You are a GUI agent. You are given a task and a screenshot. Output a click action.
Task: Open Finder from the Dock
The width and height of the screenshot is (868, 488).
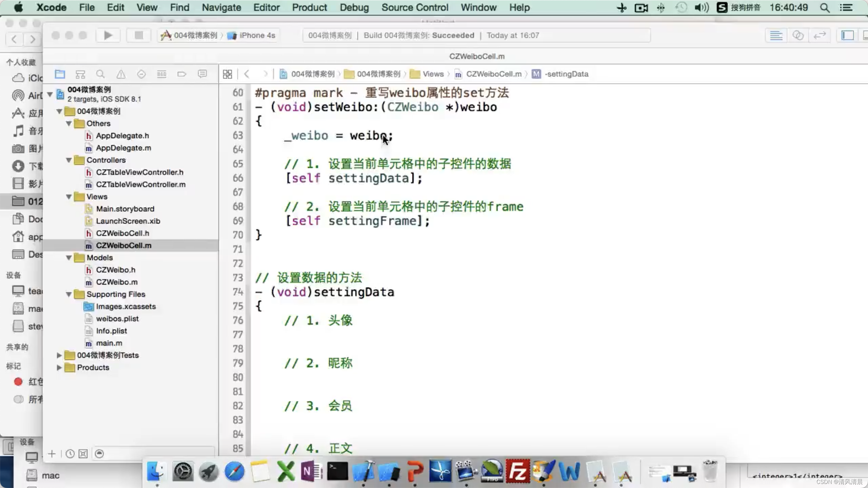pos(156,471)
